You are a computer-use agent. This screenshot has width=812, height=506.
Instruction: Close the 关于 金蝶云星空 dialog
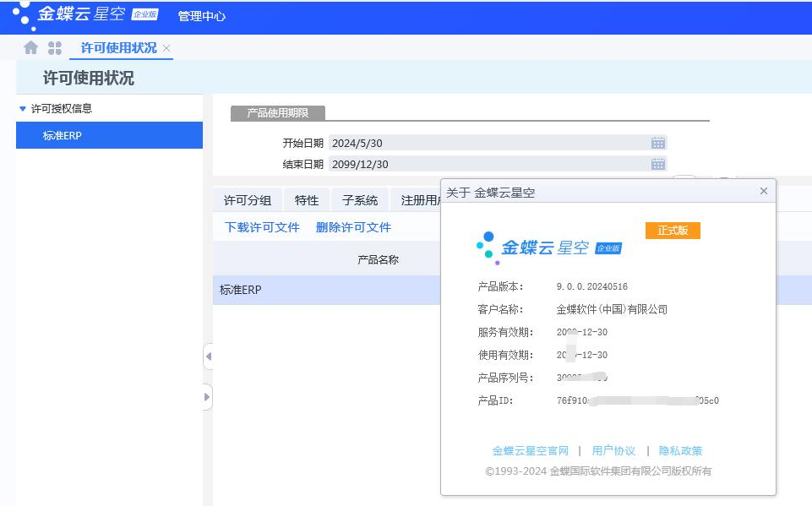[763, 191]
